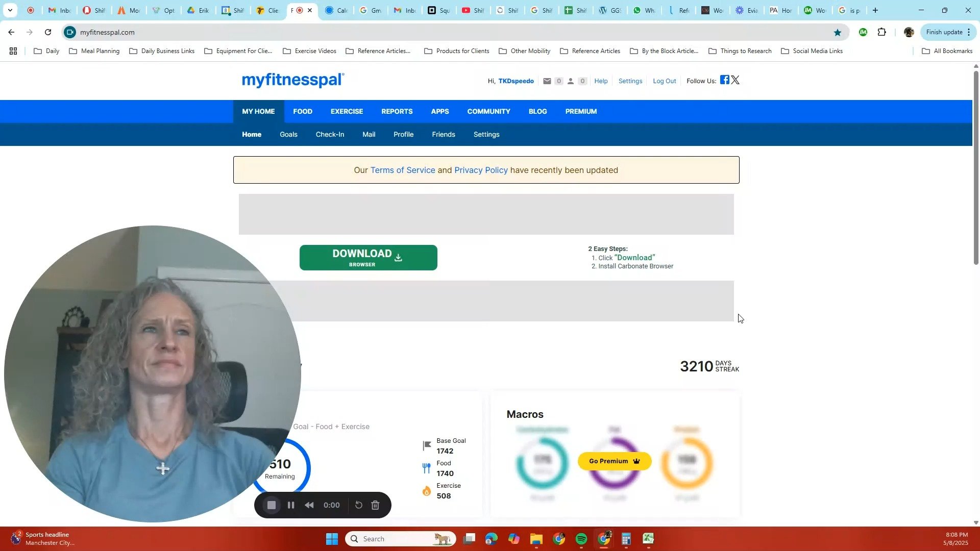The image size is (980, 551).
Task: Open the PREMIUM menu tab
Action: [x=581, y=111]
